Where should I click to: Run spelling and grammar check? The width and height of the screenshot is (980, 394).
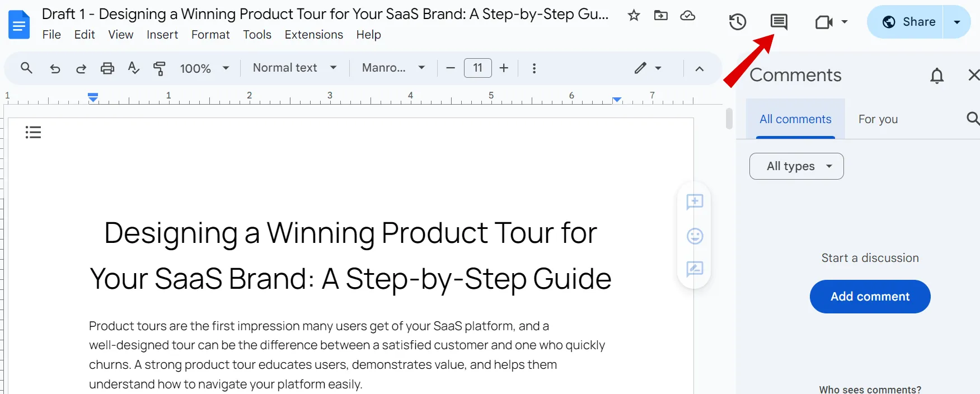133,68
